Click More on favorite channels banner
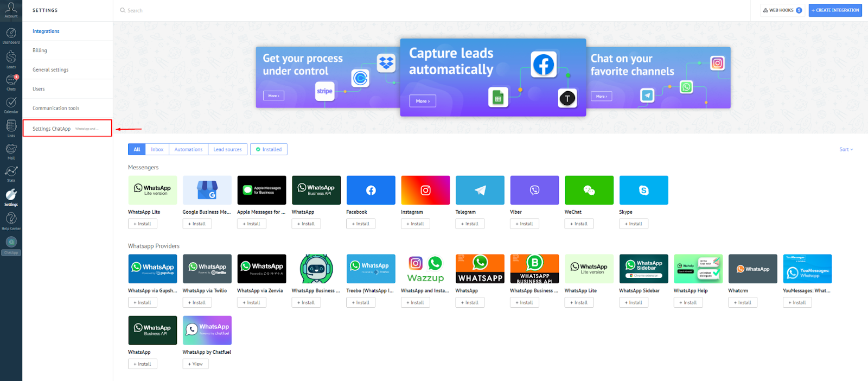868x381 pixels. [601, 96]
